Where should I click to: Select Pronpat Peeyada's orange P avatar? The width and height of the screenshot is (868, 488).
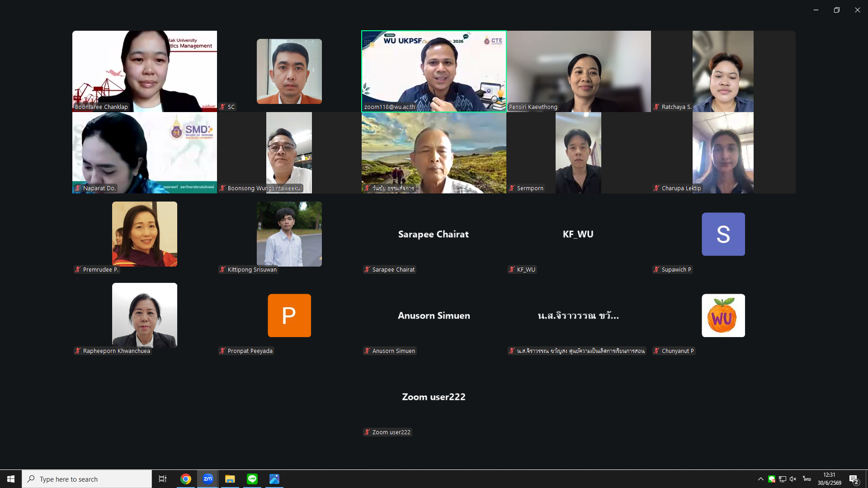click(289, 315)
